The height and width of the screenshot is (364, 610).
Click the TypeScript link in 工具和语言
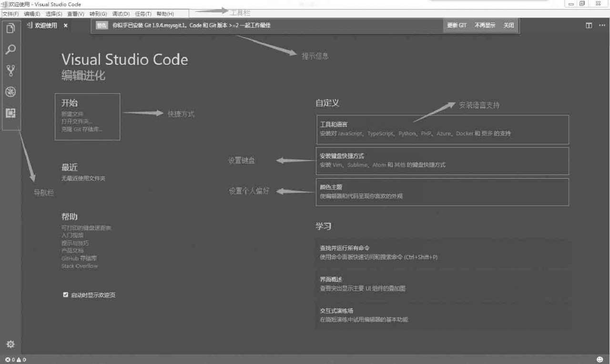pos(380,134)
